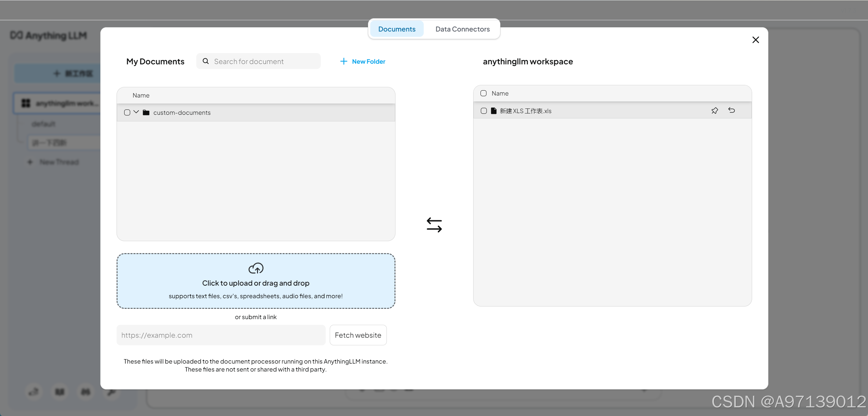Click the two-way transfer arrows icon
Image resolution: width=868 pixels, height=416 pixels.
coord(434,225)
